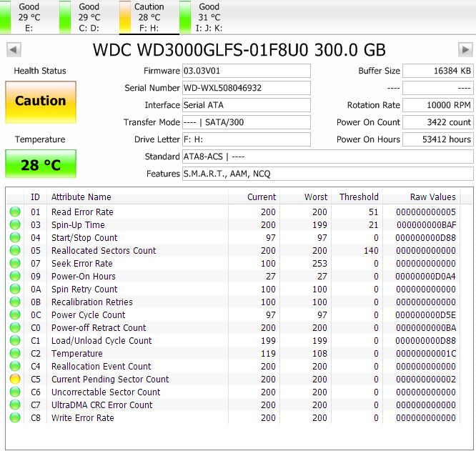Click green status icon for Power Cycle Count
Viewport: 476px width, 451px height.
[15, 314]
